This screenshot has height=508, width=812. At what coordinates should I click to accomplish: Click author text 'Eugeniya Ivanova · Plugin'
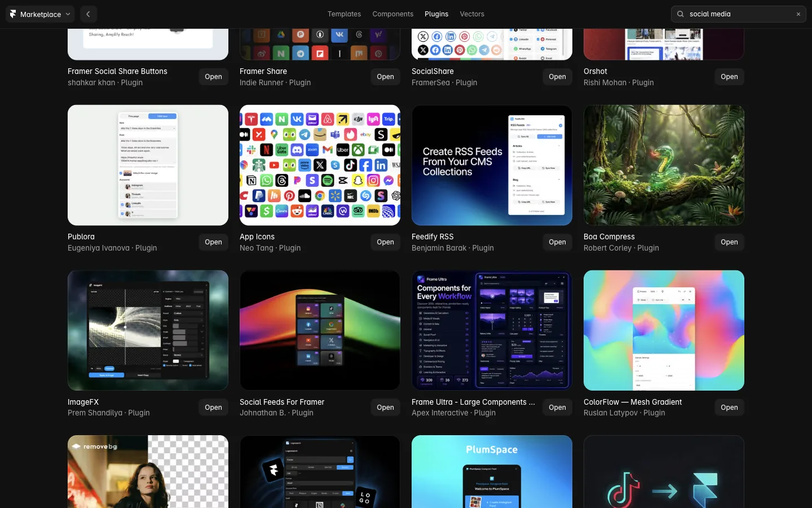tap(112, 248)
